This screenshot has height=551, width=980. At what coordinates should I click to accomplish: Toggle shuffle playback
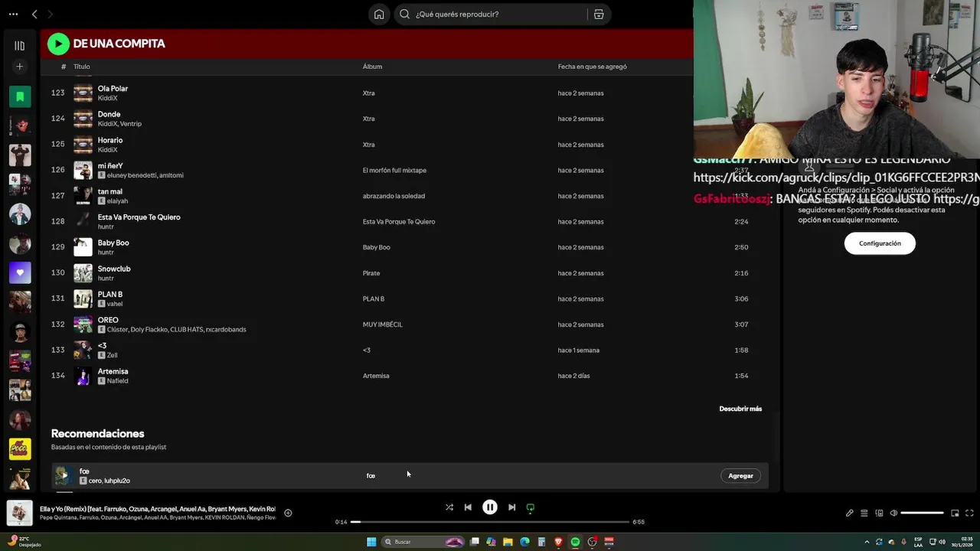(449, 507)
